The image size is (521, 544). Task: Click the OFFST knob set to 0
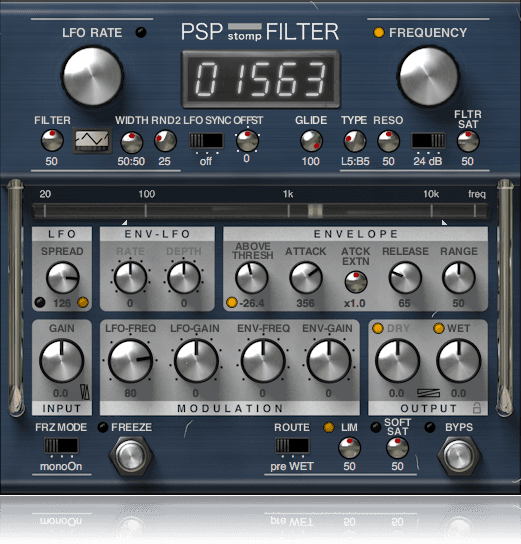[247, 141]
